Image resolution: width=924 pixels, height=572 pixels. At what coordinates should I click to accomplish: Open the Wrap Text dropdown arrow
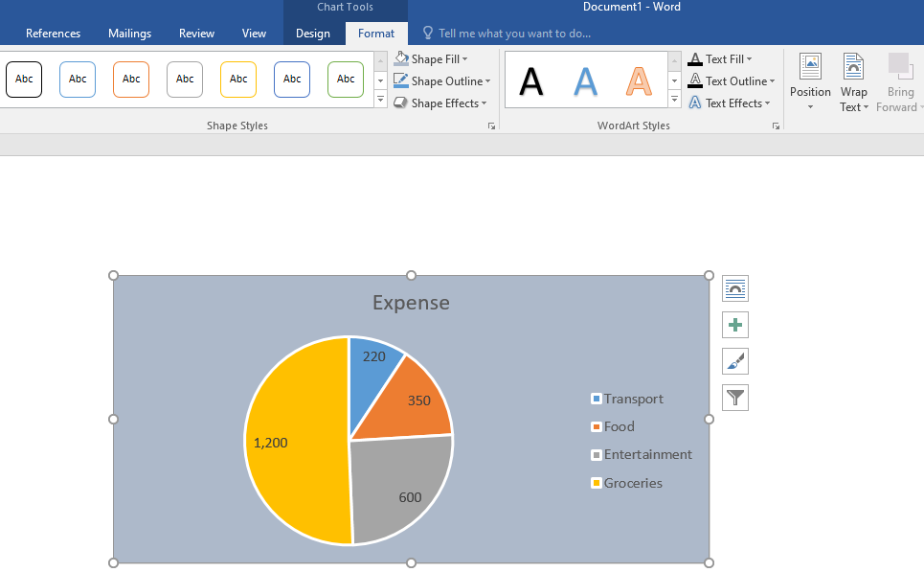click(866, 107)
